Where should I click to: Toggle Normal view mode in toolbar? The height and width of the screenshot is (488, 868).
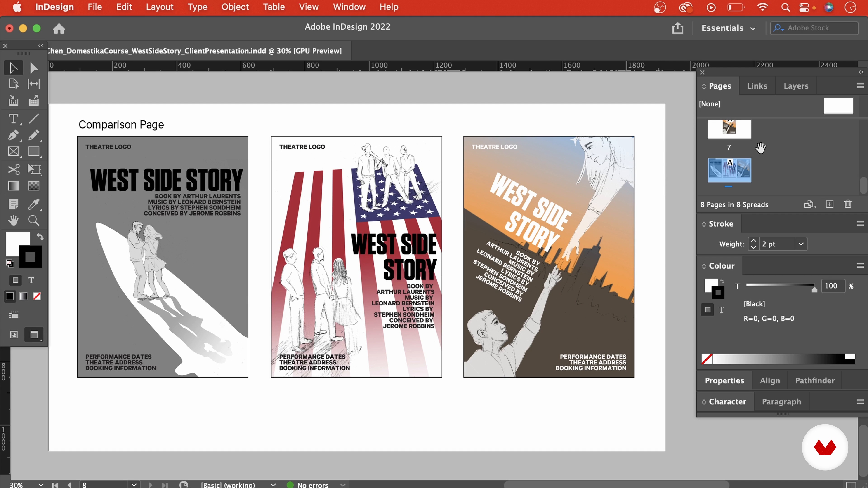point(14,335)
